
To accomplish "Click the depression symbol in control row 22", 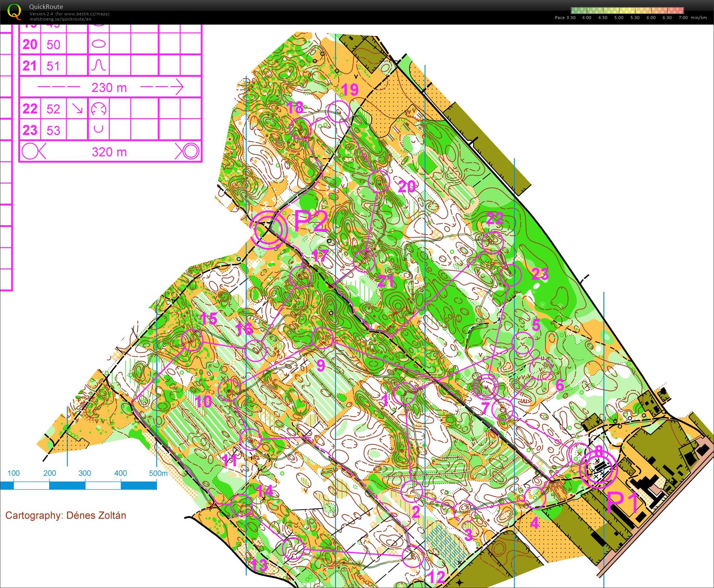I will pyautogui.click(x=99, y=109).
